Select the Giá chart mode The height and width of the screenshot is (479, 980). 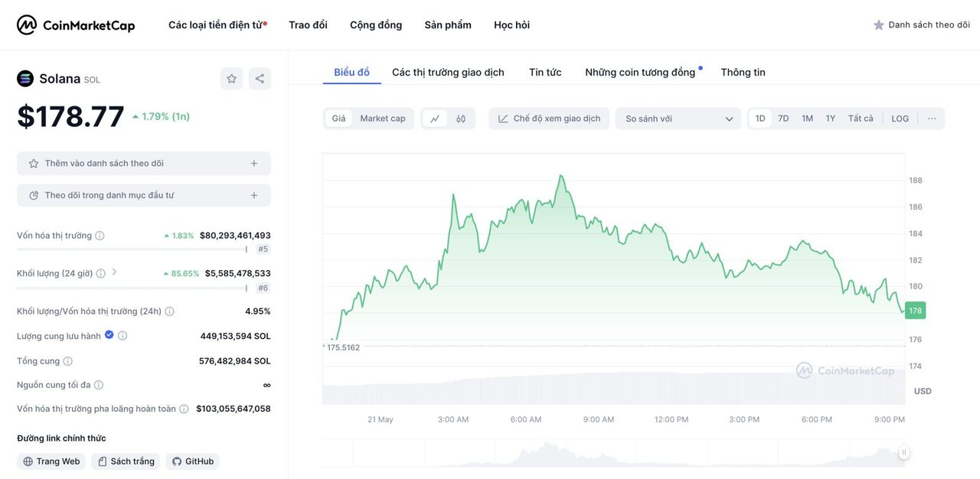(338, 119)
